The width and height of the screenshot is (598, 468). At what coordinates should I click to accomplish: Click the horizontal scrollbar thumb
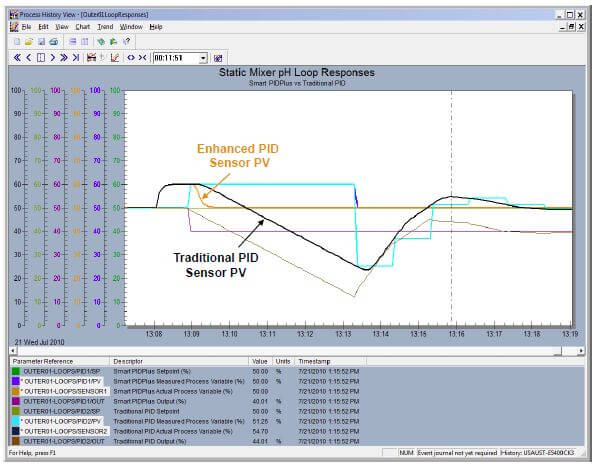(558, 351)
